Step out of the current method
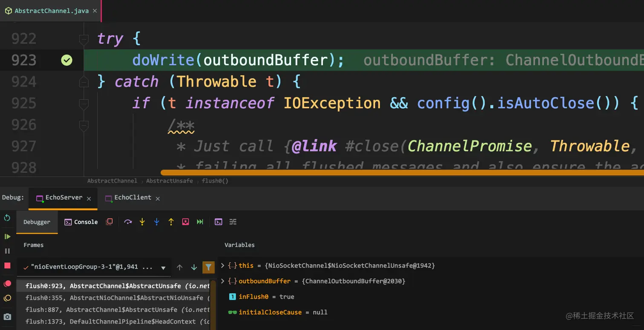 (x=171, y=222)
